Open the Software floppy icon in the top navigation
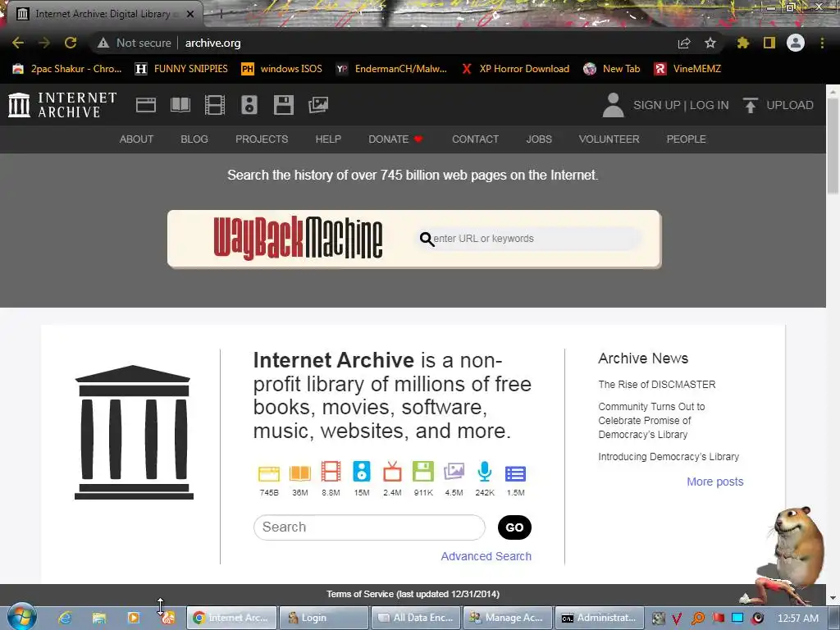840x630 pixels. (283, 105)
